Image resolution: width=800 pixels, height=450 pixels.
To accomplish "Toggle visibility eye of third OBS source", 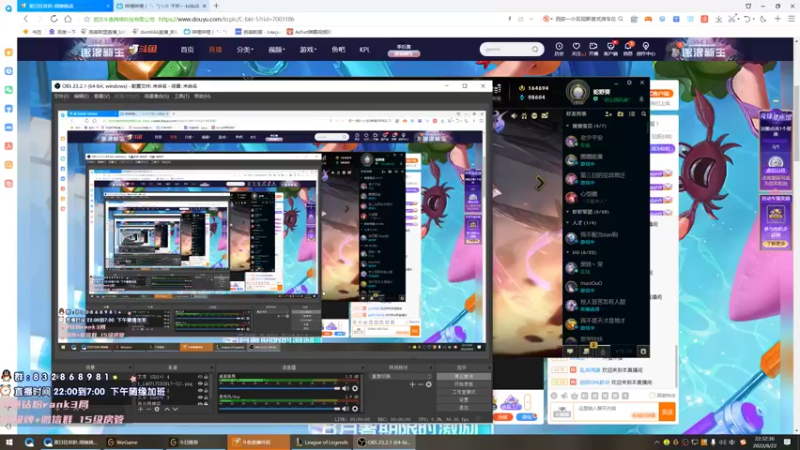I will pyautogui.click(x=200, y=390).
